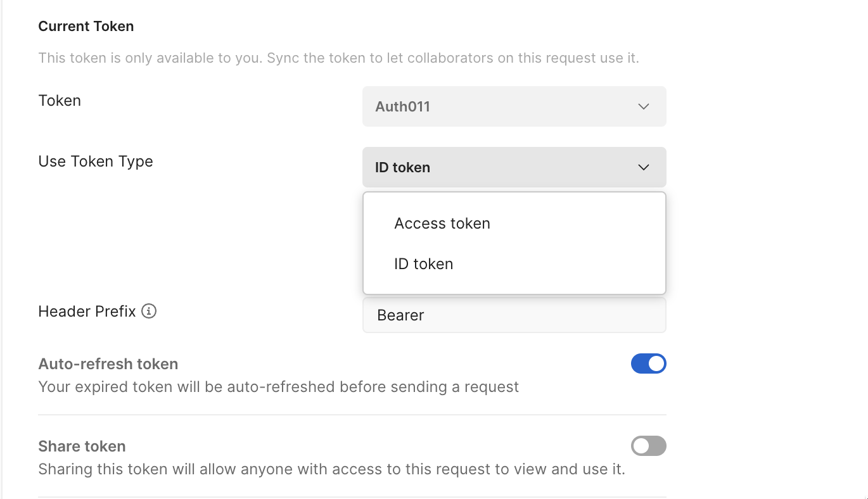Screen dimensions: 868x499
Task: Select Access token from the open list
Action: pos(442,223)
